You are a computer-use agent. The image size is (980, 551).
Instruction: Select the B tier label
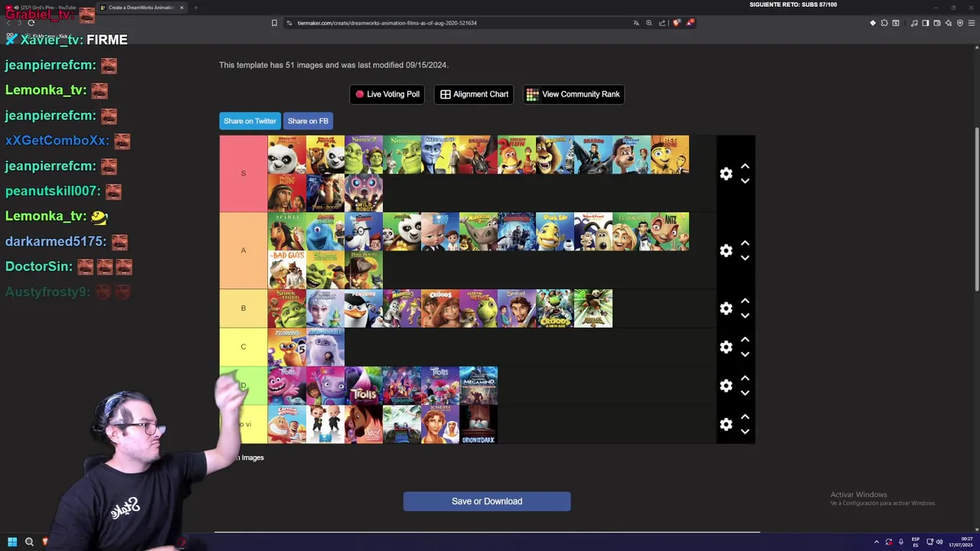[x=243, y=308]
